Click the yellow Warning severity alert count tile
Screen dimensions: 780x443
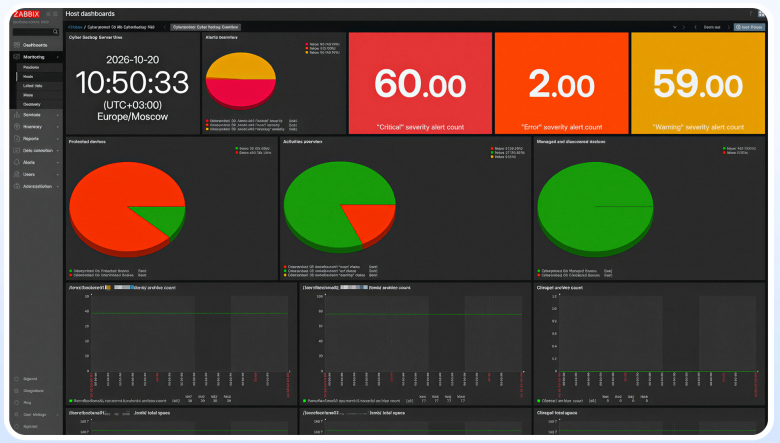click(x=698, y=83)
